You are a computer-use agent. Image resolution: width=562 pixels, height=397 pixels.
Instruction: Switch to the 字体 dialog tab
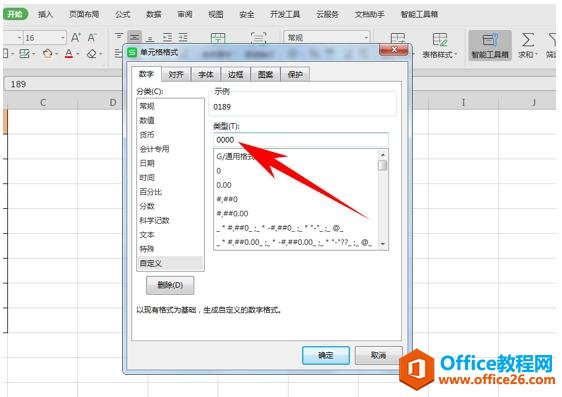(x=206, y=74)
